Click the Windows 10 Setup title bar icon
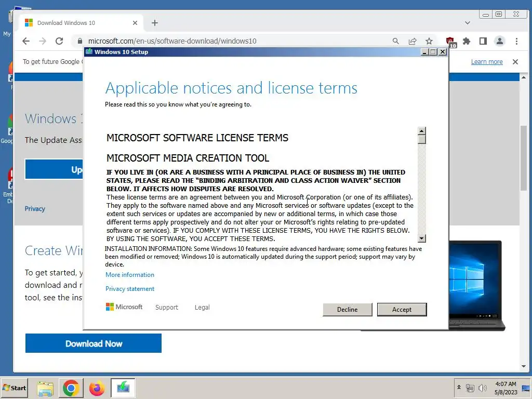This screenshot has width=532, height=399. (89, 51)
